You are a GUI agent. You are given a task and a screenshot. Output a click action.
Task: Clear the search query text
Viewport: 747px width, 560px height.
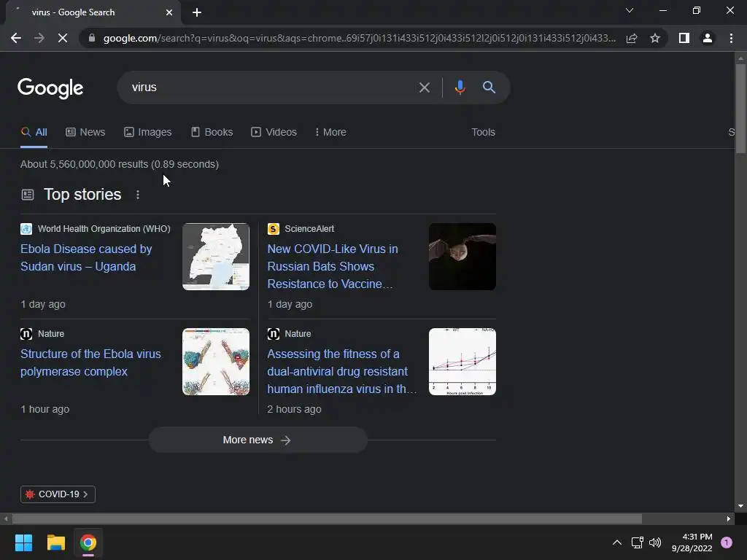click(x=424, y=87)
